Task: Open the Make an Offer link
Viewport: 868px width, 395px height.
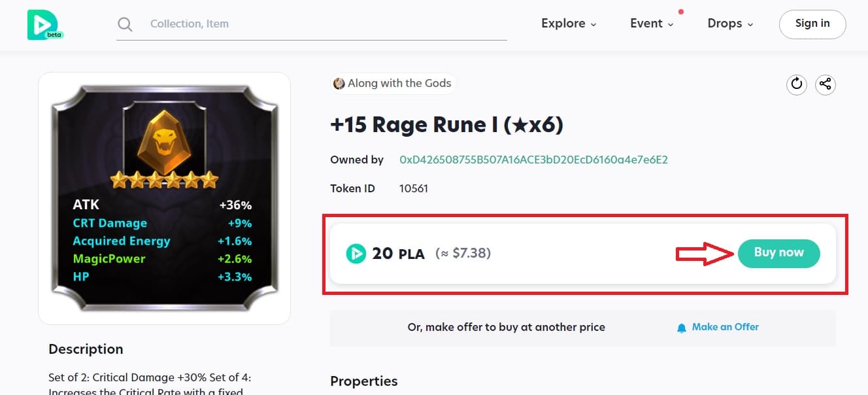Action: click(x=726, y=327)
